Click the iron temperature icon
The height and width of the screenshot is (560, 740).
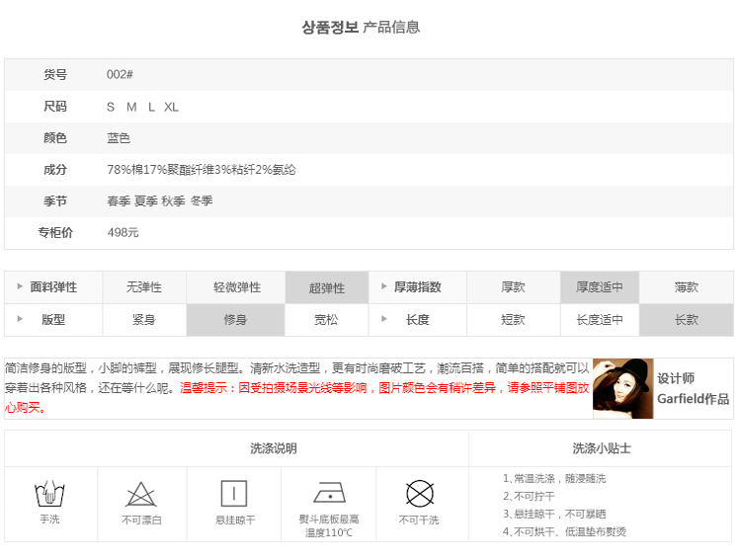pos(329,493)
